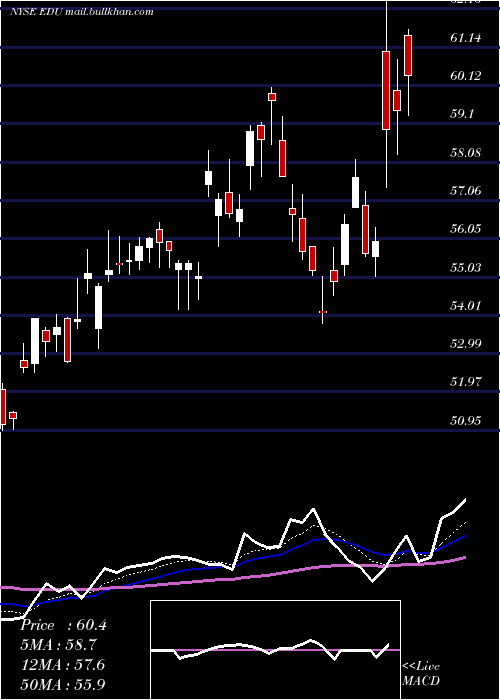
Task: Select the 61.14 price axis label
Action: [466, 38]
